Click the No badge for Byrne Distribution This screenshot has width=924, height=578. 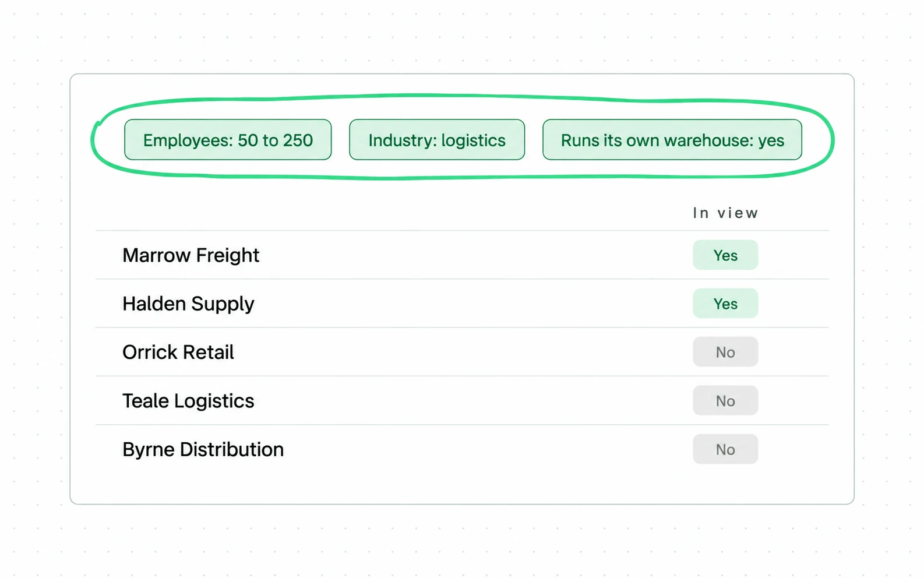coord(725,449)
